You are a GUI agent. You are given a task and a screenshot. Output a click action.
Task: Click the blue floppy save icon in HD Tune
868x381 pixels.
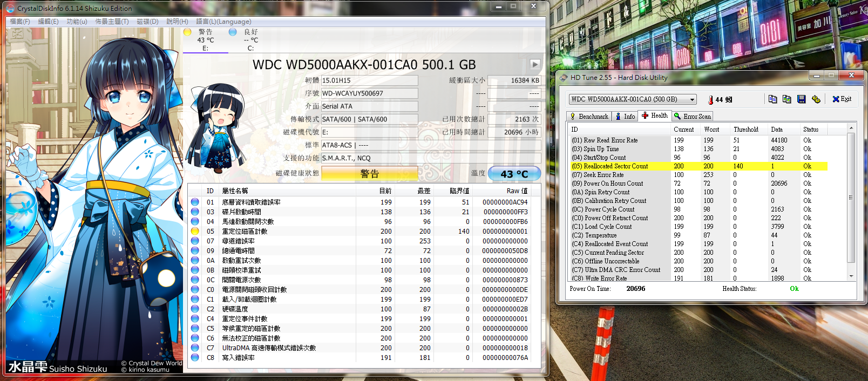801,99
